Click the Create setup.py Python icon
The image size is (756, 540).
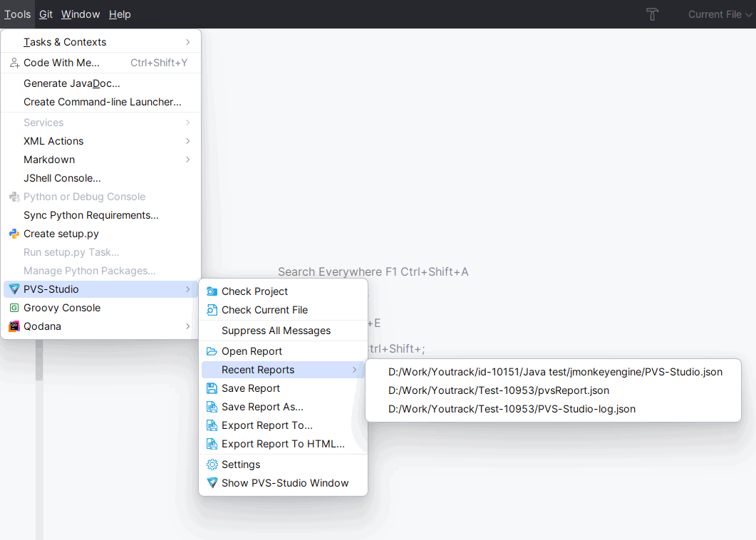pos(14,234)
